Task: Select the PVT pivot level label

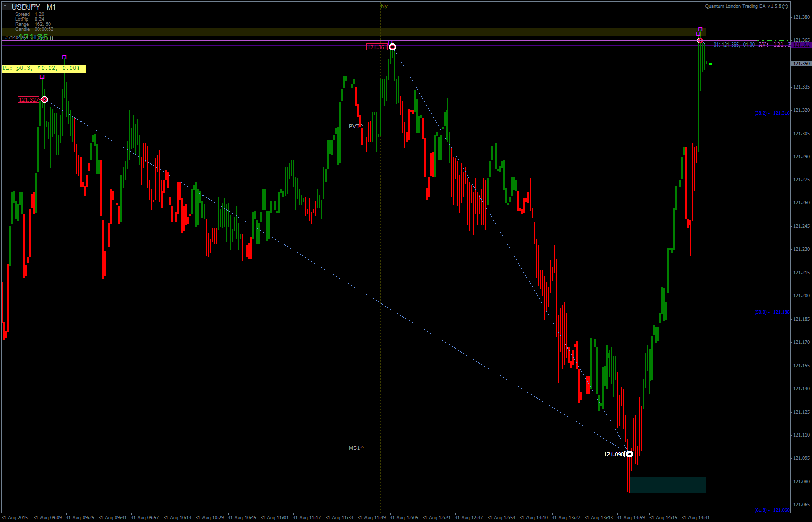Action: tap(356, 126)
